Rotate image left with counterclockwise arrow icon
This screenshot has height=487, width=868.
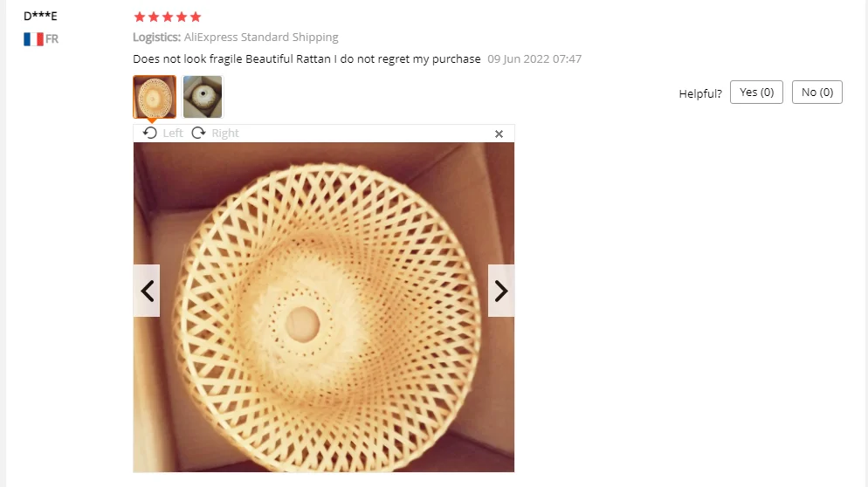click(150, 133)
